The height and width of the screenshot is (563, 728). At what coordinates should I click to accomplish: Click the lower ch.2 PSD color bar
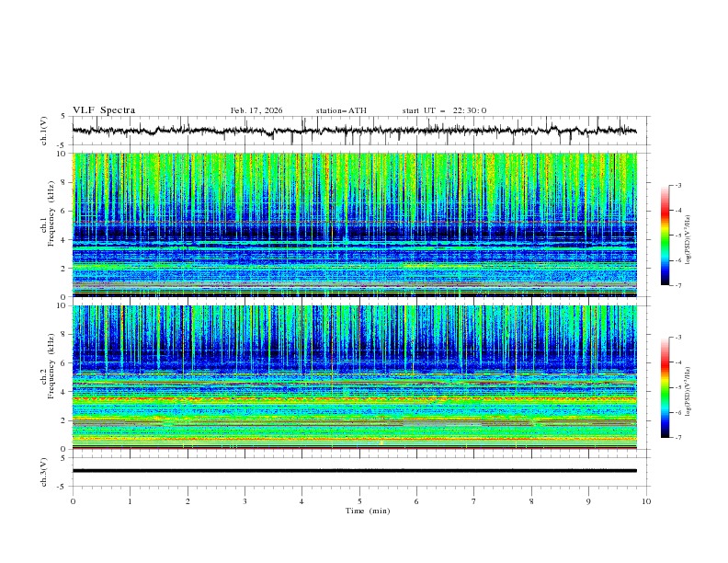665,387
